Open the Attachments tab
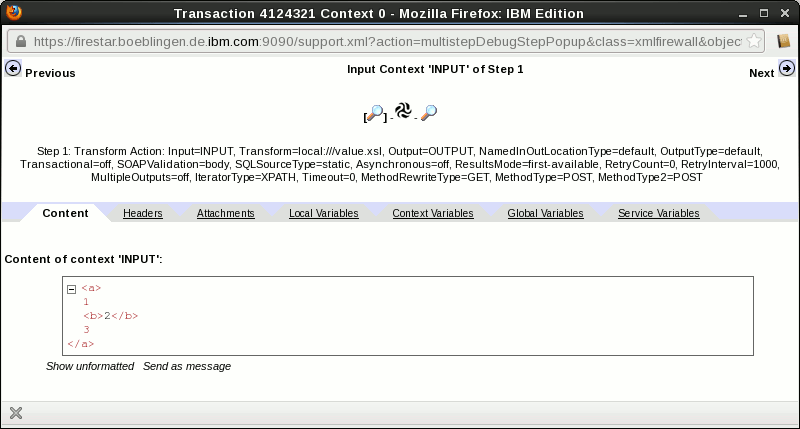This screenshot has height=429, width=800. [225, 213]
